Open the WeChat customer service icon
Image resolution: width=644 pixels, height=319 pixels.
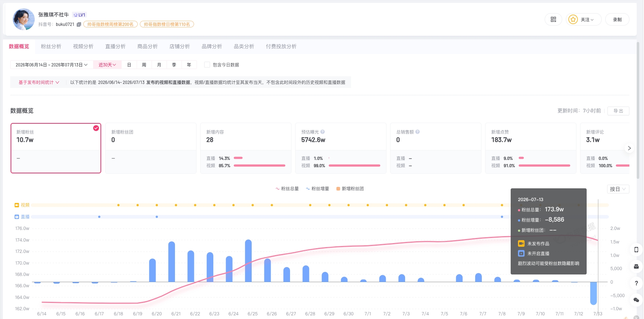[x=636, y=300]
